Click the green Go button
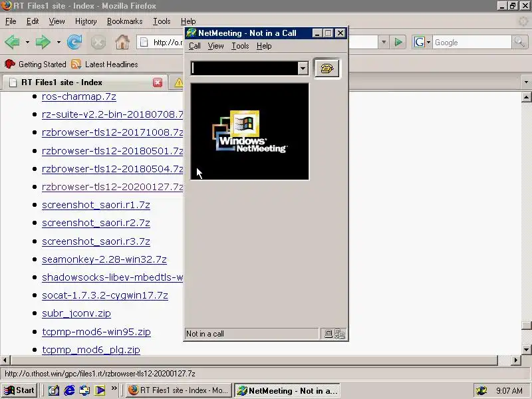 coord(398,43)
